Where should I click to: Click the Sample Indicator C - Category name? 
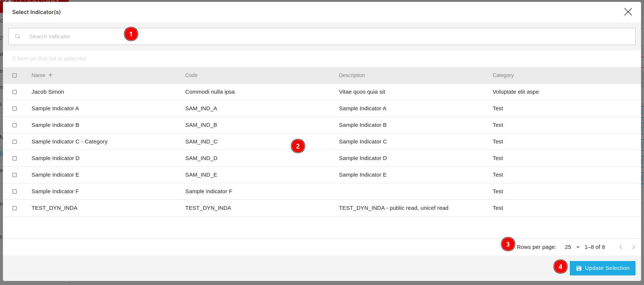(69, 142)
